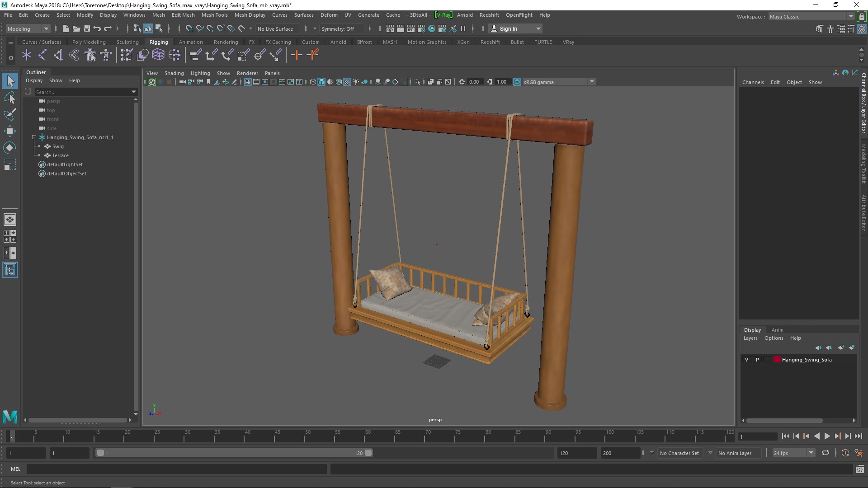Screen dimensions: 868x488
Task: Click the Create Lattice shelf icon
Action: 158,55
